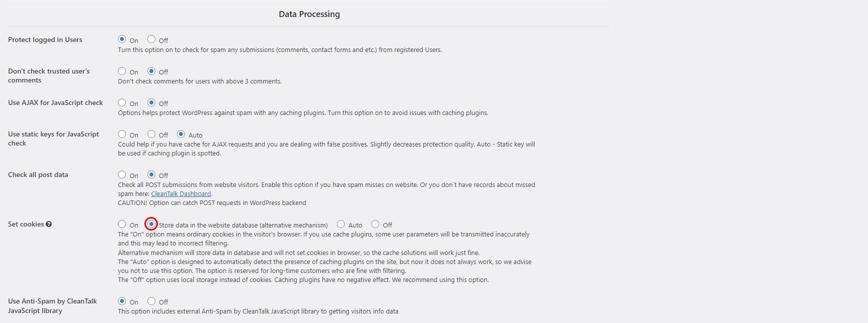Set static keys for JavaScript check to Off
The image size is (868, 323).
point(151,134)
